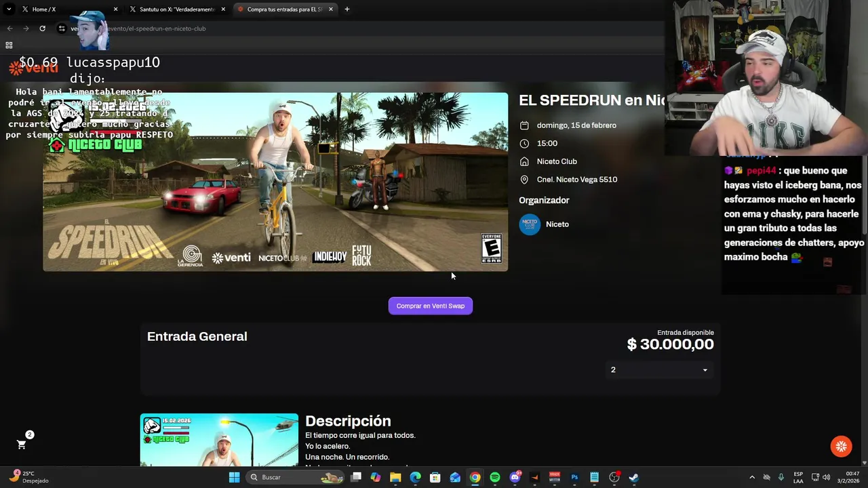Click the Descripción heading
Image resolution: width=868 pixels, height=488 pixels.
click(348, 421)
